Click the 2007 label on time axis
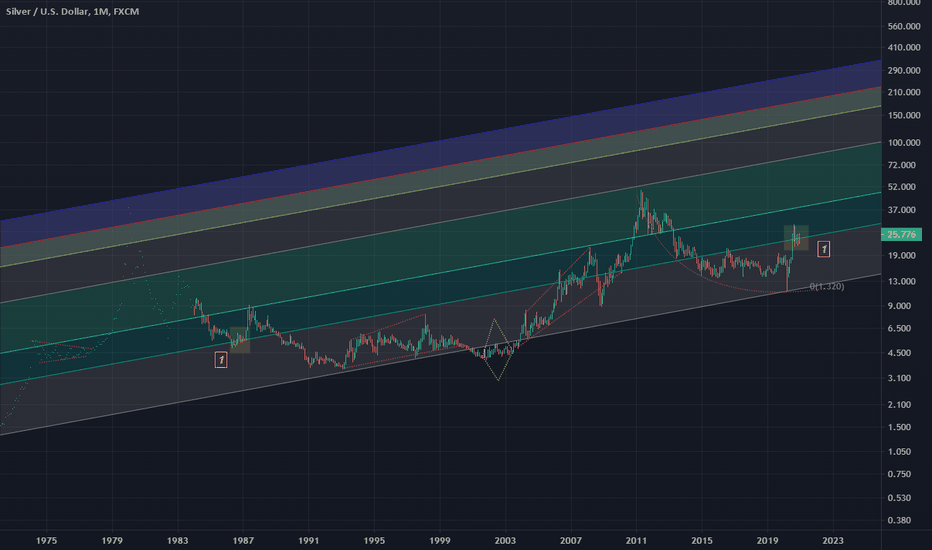This screenshot has width=932, height=550. (x=571, y=540)
